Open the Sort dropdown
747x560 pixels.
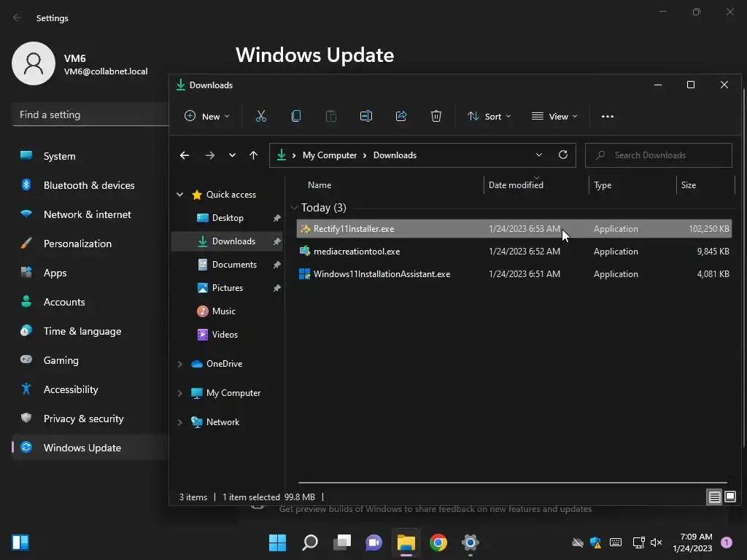(x=489, y=116)
